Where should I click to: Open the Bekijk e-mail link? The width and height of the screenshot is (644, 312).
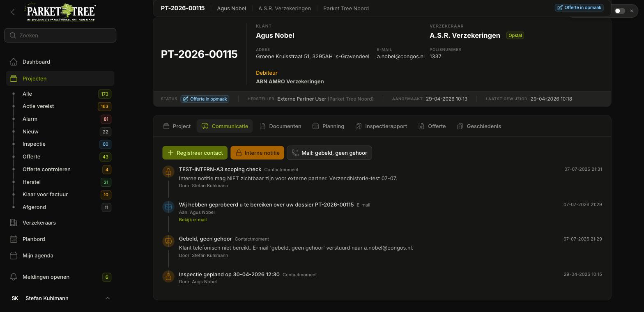click(x=193, y=220)
